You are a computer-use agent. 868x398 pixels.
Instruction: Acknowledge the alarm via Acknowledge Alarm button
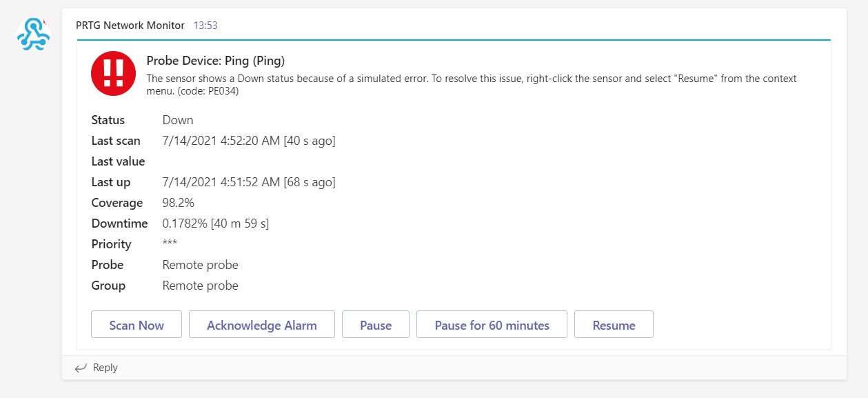(262, 325)
